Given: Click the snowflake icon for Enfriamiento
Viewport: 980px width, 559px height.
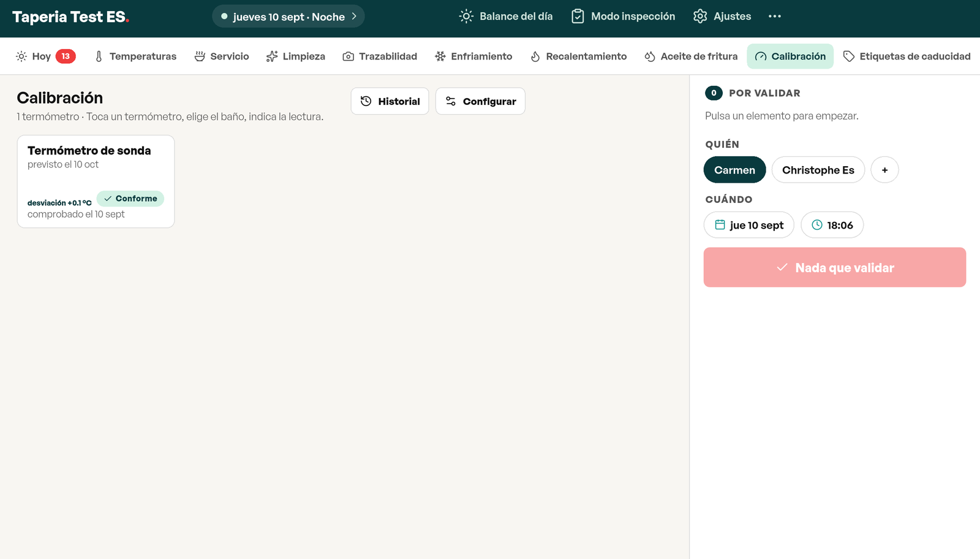Looking at the screenshot, I should pos(440,56).
